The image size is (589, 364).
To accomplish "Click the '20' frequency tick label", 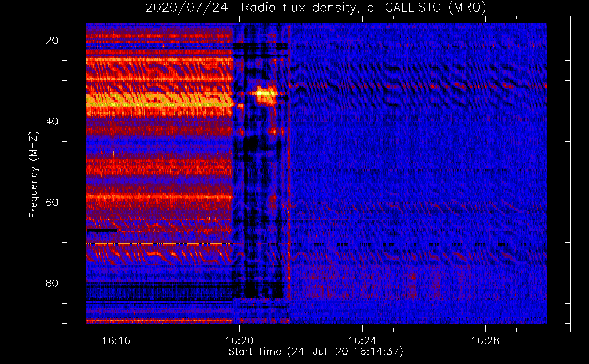I will (x=52, y=40).
